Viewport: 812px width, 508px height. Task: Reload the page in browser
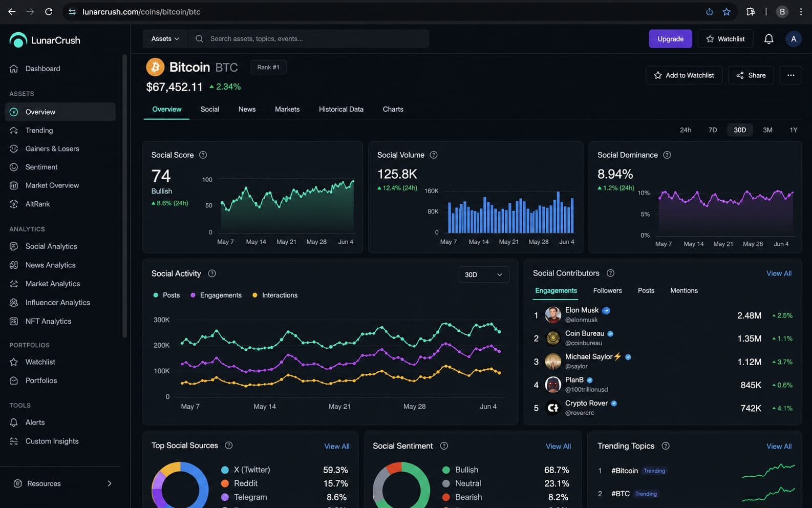pos(49,12)
